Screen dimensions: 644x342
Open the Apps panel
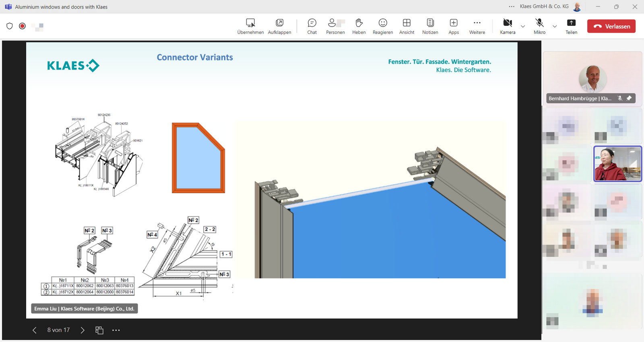(x=454, y=26)
